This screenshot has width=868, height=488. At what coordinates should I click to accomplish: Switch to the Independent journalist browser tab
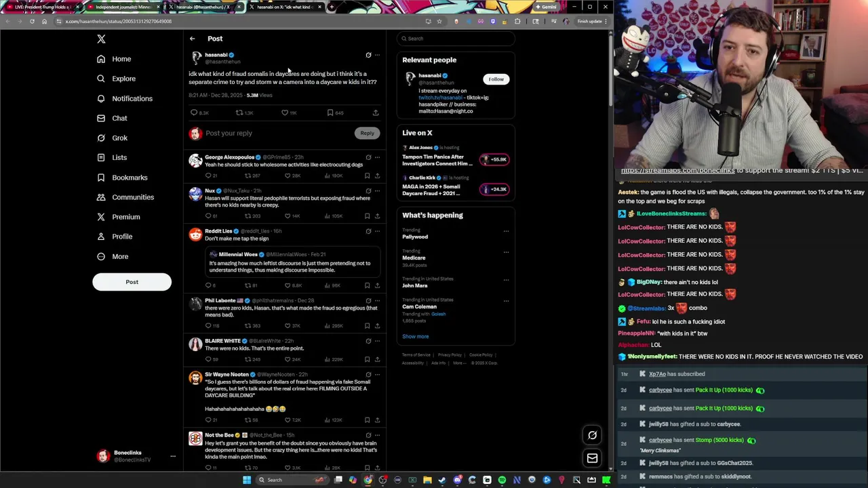(122, 7)
